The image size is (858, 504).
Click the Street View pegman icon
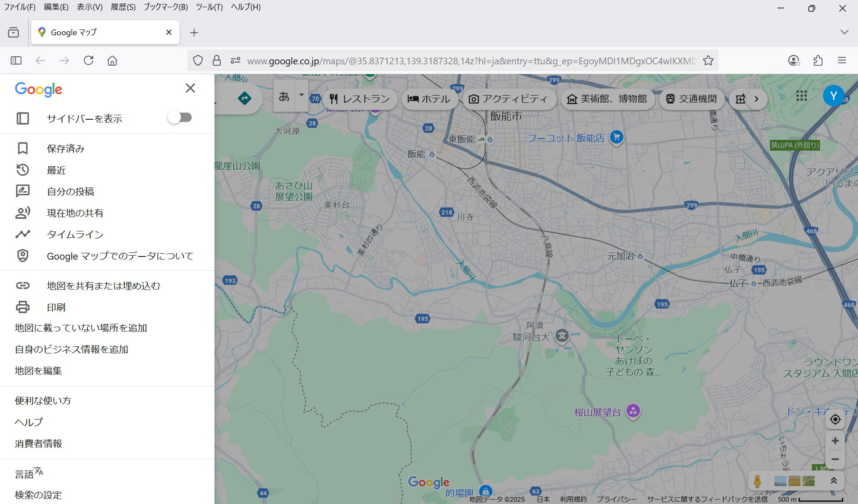tap(757, 481)
